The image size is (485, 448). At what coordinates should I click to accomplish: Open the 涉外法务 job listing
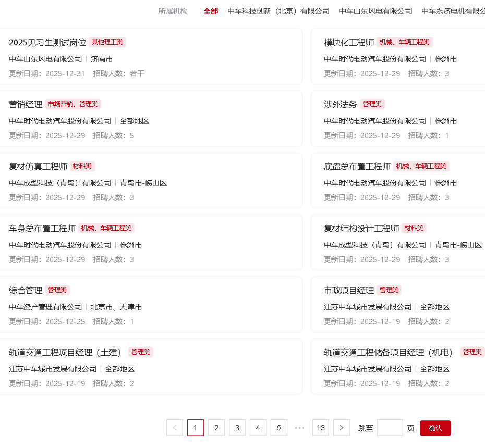pyautogui.click(x=341, y=104)
